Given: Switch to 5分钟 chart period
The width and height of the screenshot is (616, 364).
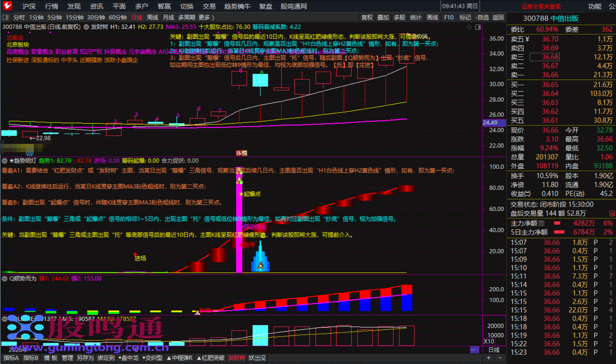Looking at the screenshot, I should 55,17.
